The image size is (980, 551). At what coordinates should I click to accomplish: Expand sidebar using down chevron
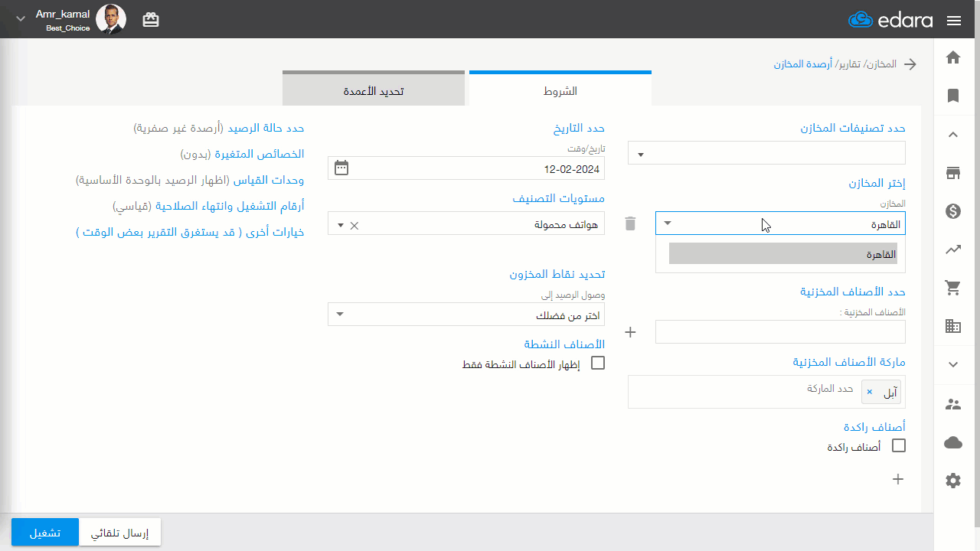coord(953,364)
